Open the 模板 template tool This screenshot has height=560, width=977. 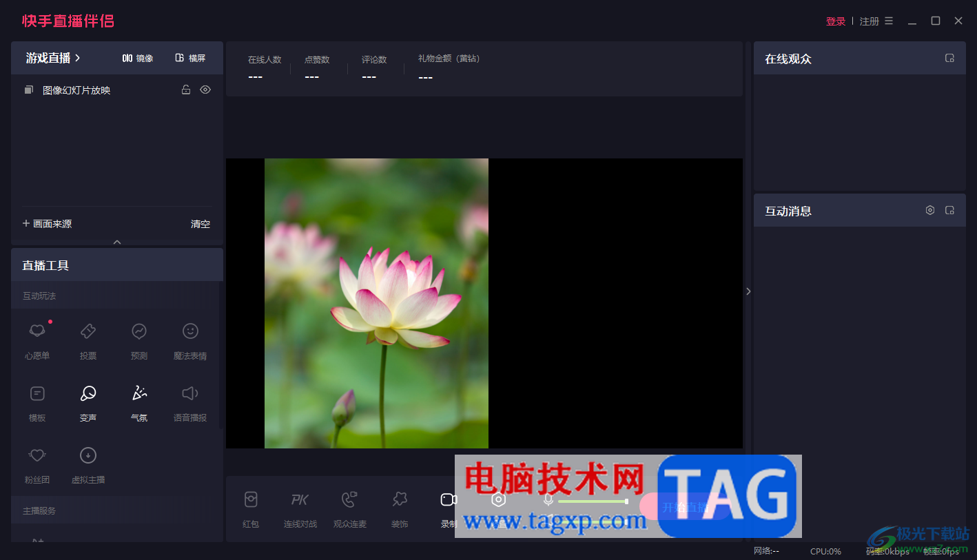tap(37, 402)
